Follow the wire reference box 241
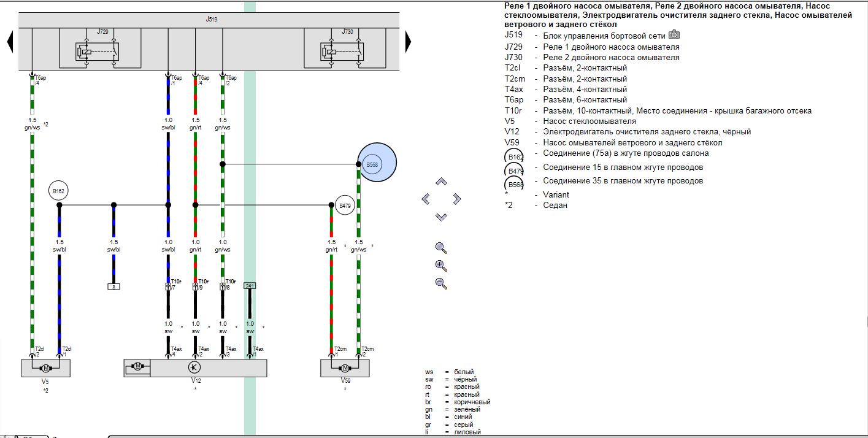 (250, 286)
